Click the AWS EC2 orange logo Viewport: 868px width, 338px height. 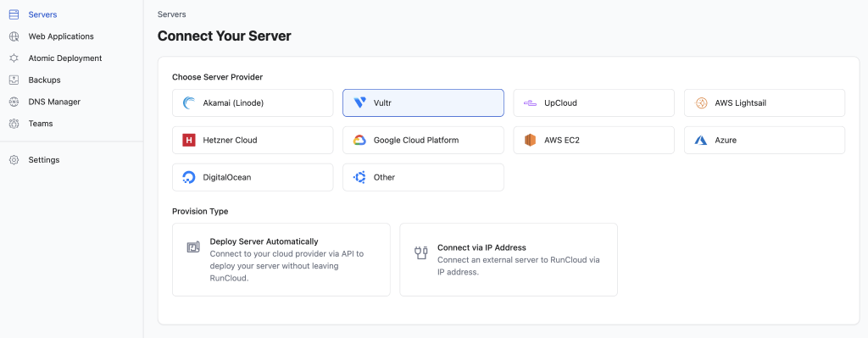point(531,140)
